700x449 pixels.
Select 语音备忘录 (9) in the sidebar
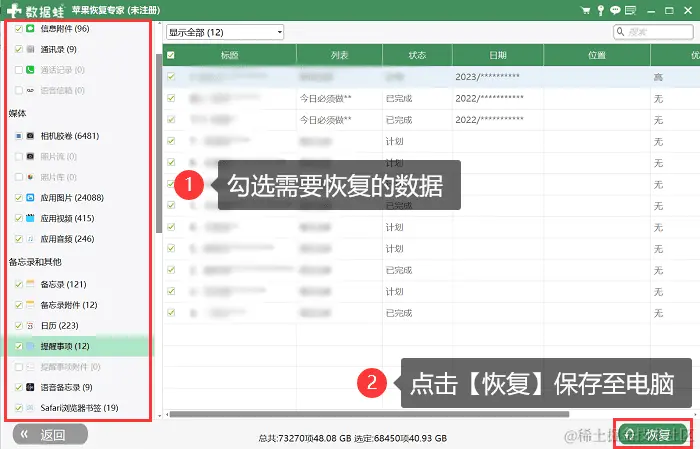pos(66,387)
